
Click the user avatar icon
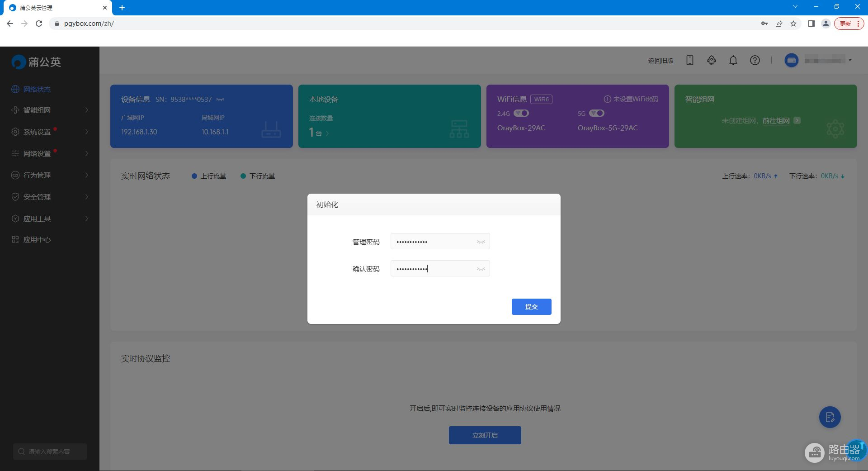(x=791, y=60)
